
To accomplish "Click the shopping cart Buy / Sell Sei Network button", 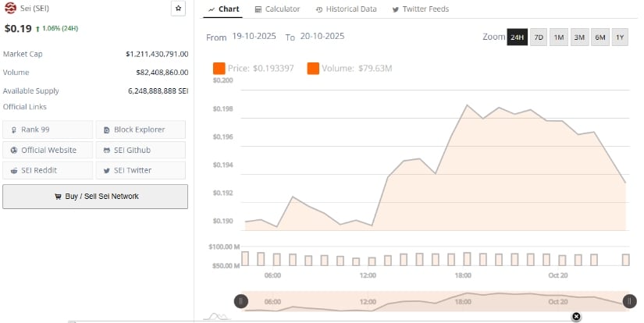I will coord(95,197).
